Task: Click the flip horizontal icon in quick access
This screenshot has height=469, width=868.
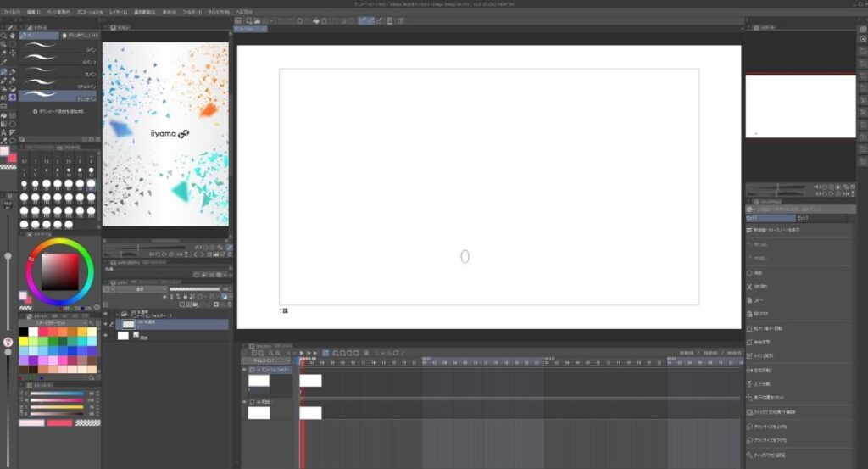Action: click(750, 370)
